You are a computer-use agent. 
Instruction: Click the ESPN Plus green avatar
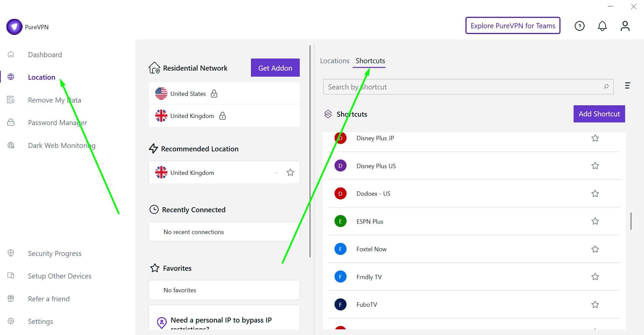(x=340, y=221)
